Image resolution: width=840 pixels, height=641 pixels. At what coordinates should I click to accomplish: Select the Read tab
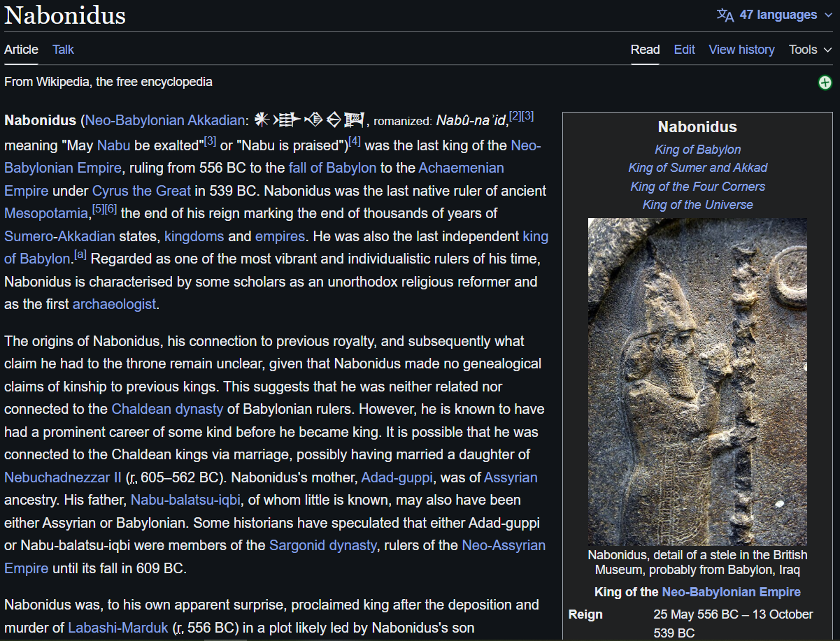pyautogui.click(x=645, y=50)
